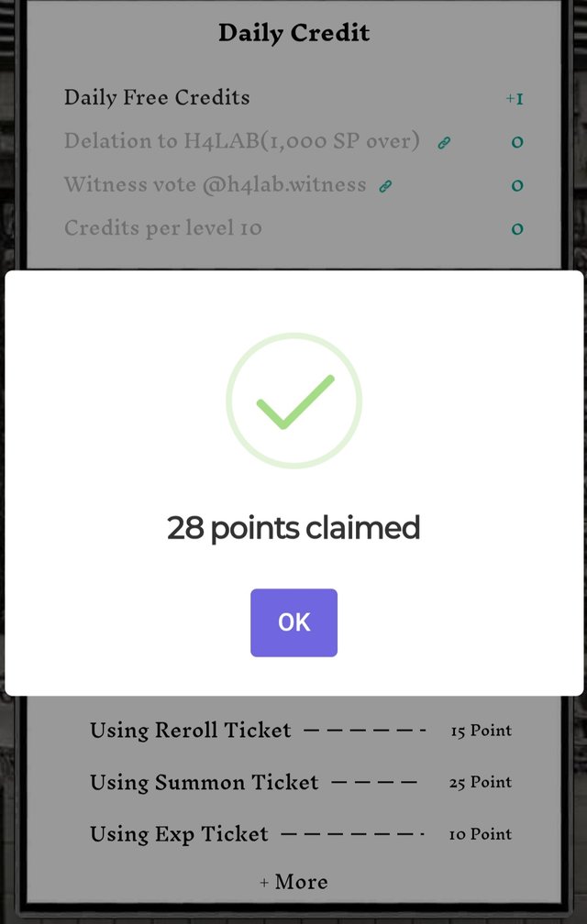Expand the + More list
The image size is (587, 924).
(x=293, y=882)
